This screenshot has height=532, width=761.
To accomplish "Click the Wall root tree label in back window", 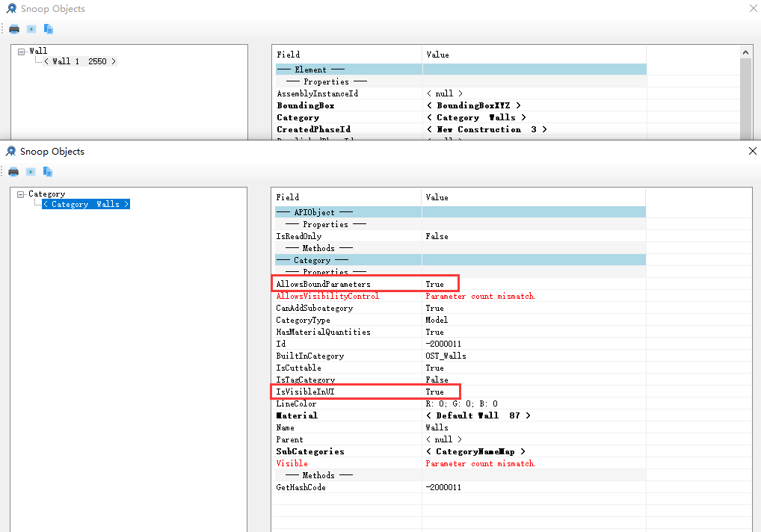I will pyautogui.click(x=38, y=51).
